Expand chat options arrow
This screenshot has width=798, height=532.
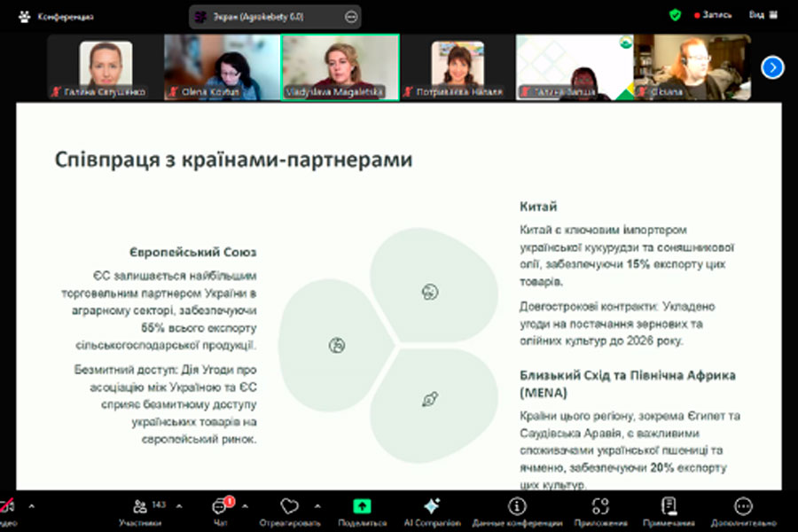[246, 506]
